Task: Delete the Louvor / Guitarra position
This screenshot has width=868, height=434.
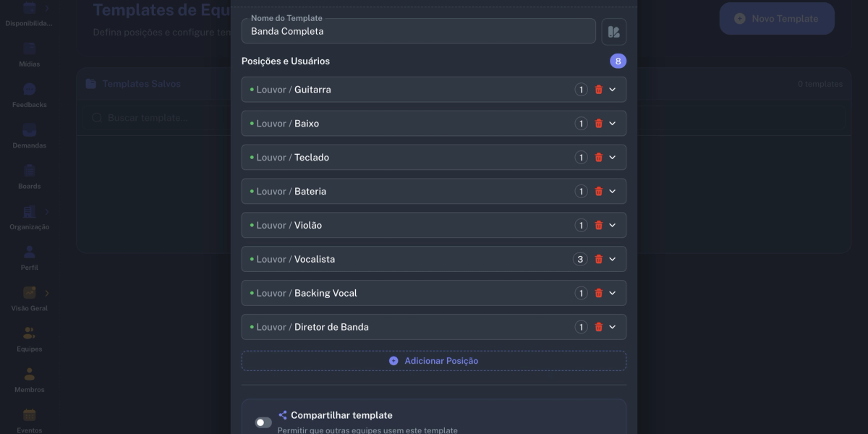Action: click(x=598, y=89)
